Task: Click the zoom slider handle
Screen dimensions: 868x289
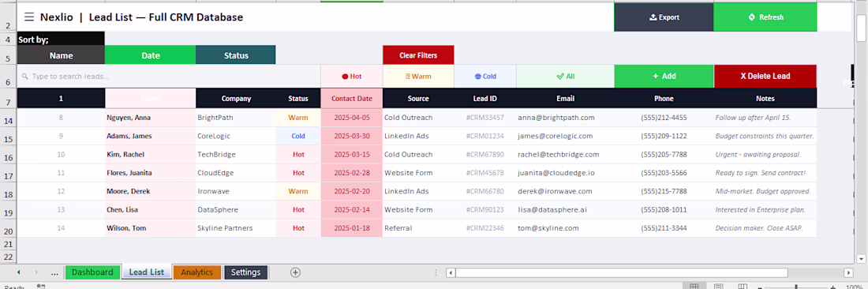Action: 796,287
